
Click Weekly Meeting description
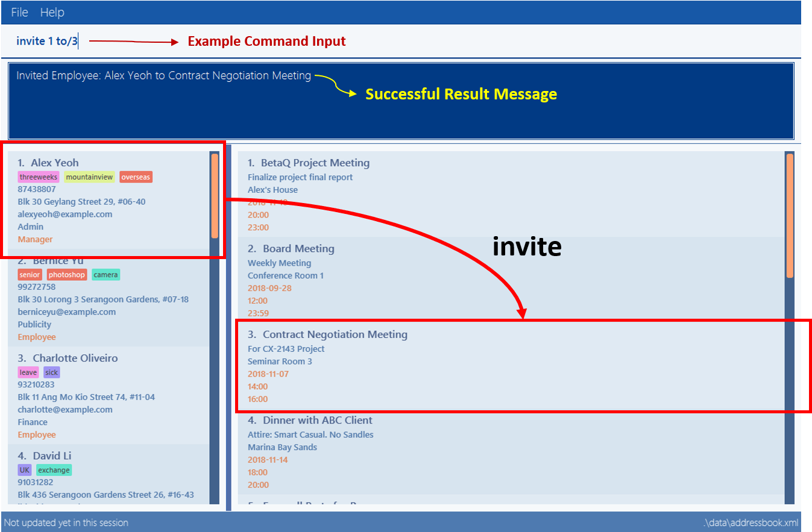(x=280, y=263)
